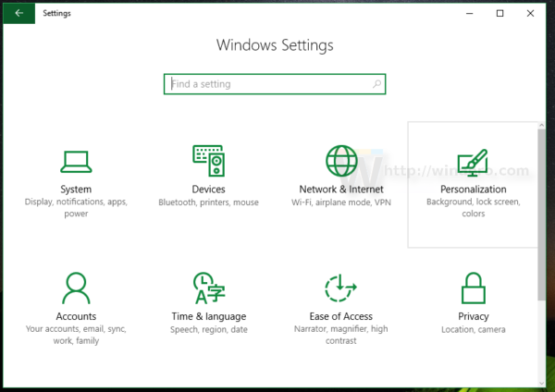Screen dimensions: 555x392
Task: Open the Accounts person icon
Action: click(x=76, y=288)
